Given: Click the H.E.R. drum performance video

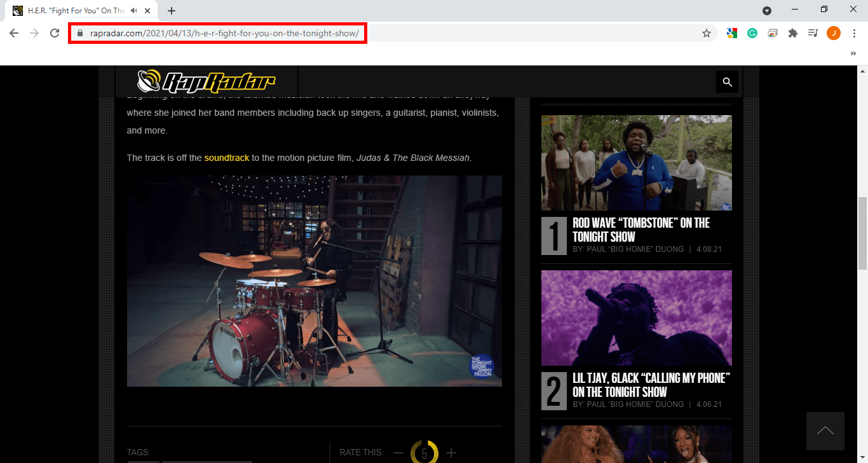Looking at the screenshot, I should click(x=315, y=281).
